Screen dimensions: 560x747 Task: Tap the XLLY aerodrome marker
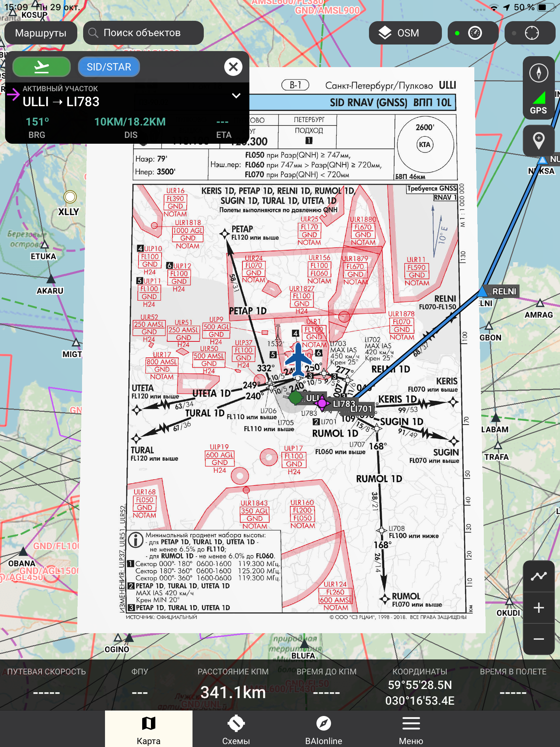[x=70, y=197]
